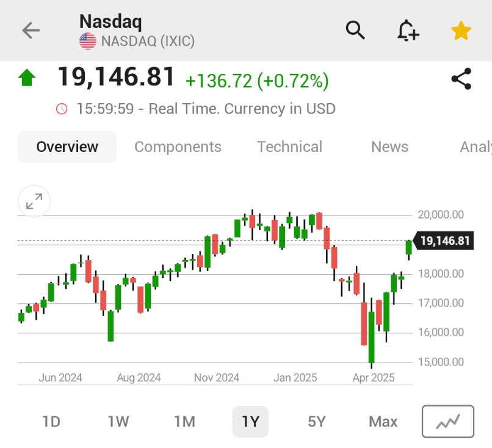Expand the chart to fullscreen
This screenshot has width=492, height=448.
tap(34, 201)
